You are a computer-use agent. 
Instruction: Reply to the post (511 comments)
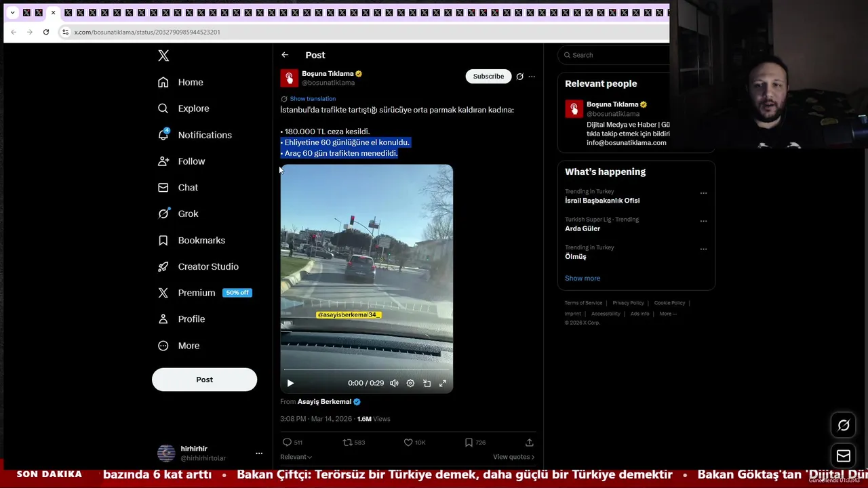[x=292, y=443]
